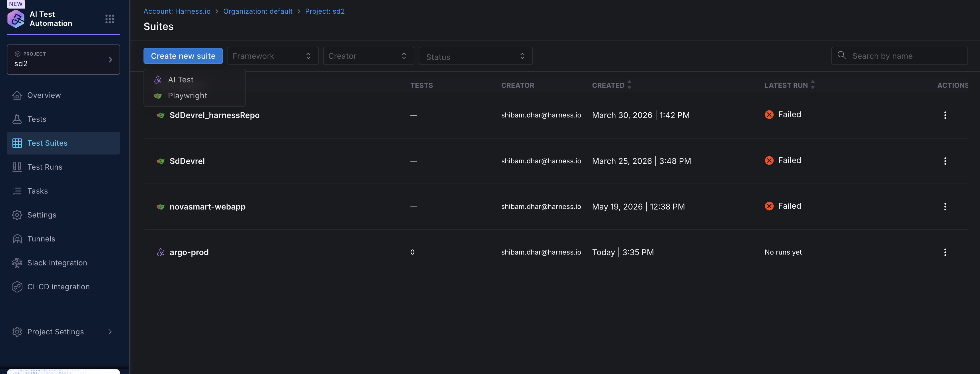Click tests count 0 for argo-prod
Image resolution: width=980 pixels, height=374 pixels.
412,252
